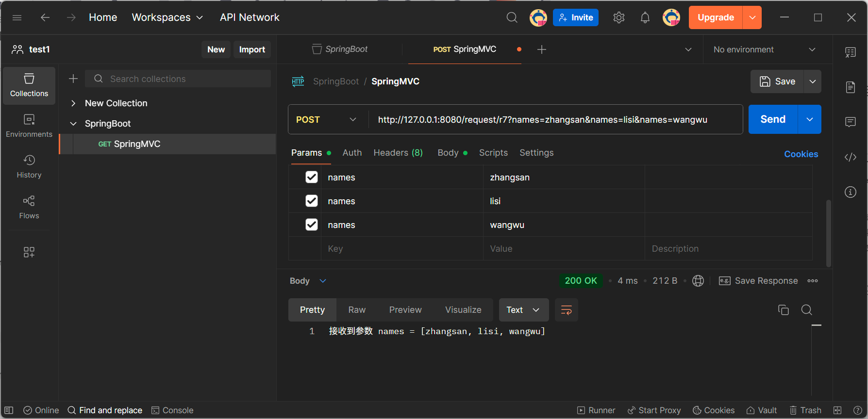Show the Visualize response view

click(x=463, y=310)
